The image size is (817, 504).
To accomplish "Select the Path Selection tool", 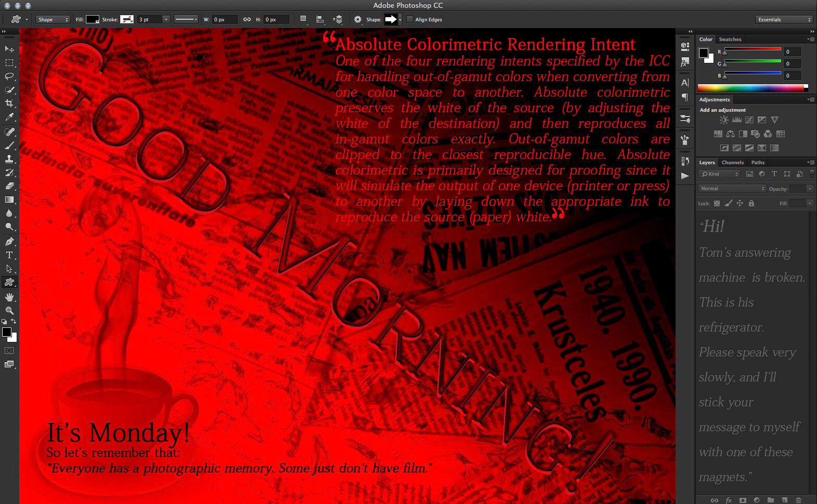I will pyautogui.click(x=9, y=269).
